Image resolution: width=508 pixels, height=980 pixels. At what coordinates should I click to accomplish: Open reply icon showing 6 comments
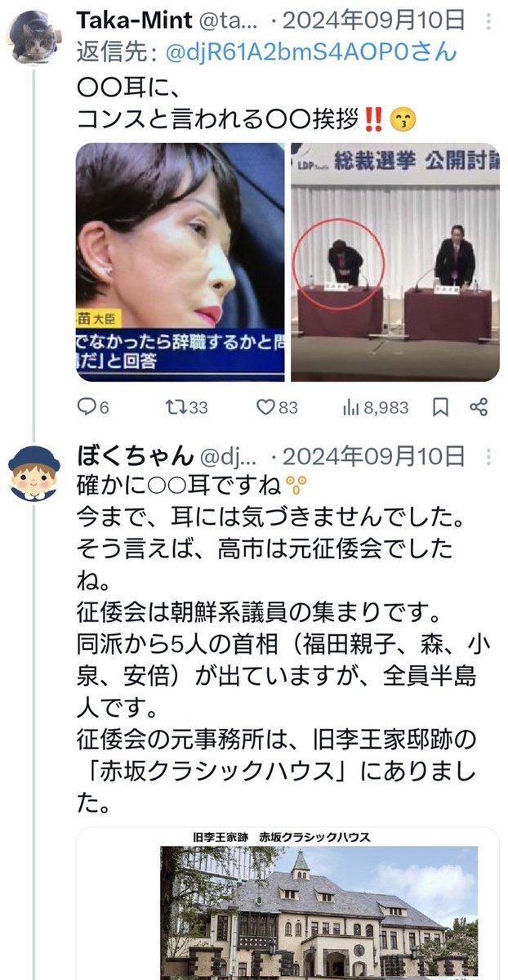86,408
